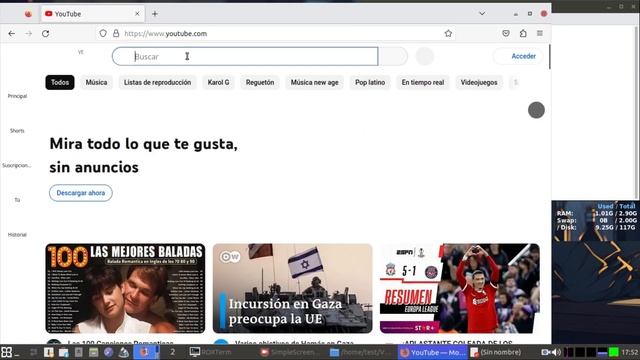
Task: Click the active Firefox launcher in taskbar
Action: (x=145, y=352)
